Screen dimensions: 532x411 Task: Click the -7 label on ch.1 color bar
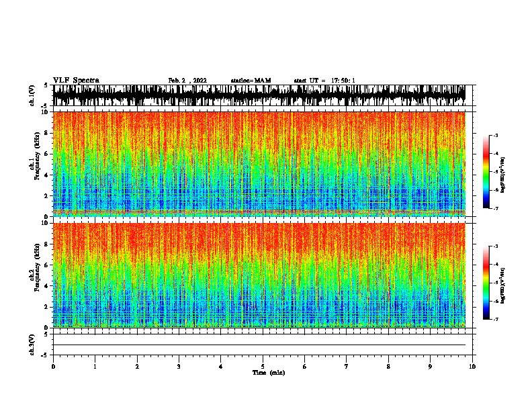point(495,208)
